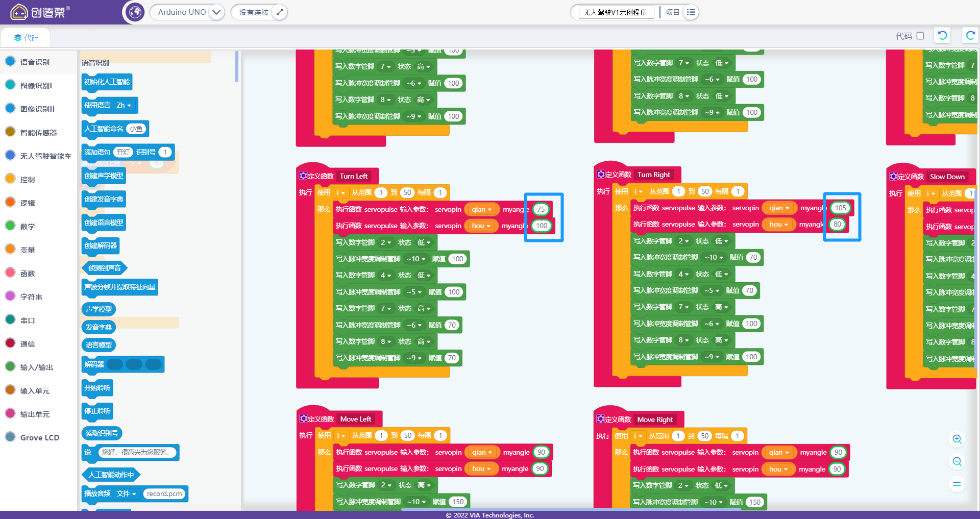This screenshot has width=980, height=519.
Task: Click the globe language icon
Action: 135,12
